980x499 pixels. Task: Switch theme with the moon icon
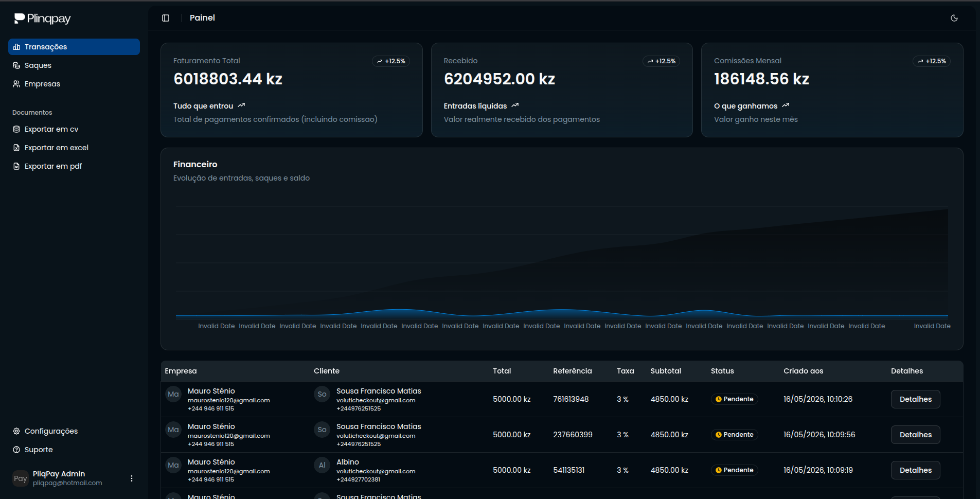pos(954,18)
